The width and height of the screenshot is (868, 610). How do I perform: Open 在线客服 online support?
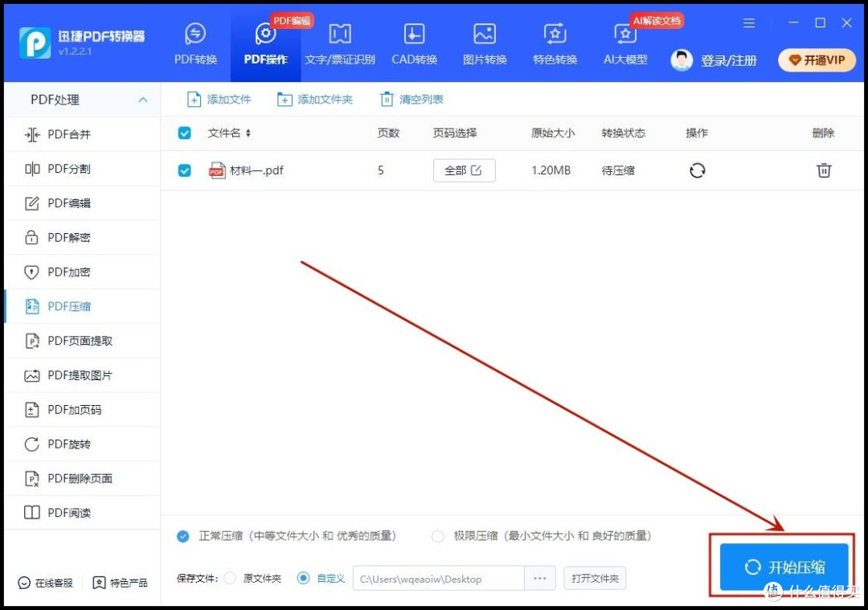point(45,583)
